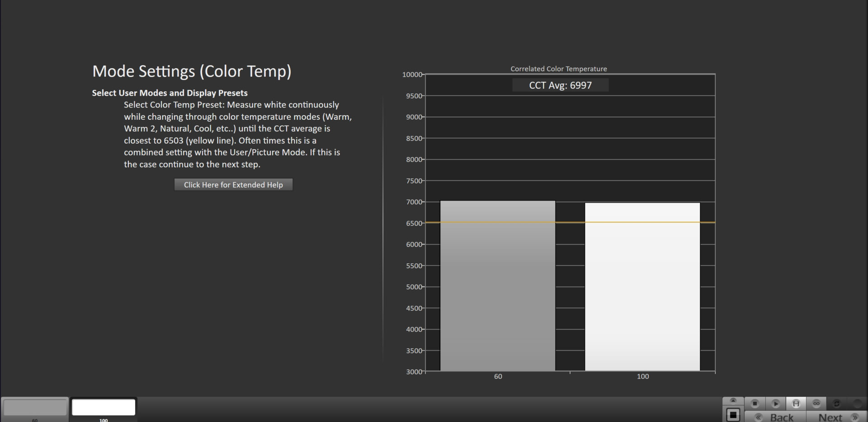Image resolution: width=868 pixels, height=422 pixels.
Task: Click the 7000 y-axis label
Action: click(414, 202)
